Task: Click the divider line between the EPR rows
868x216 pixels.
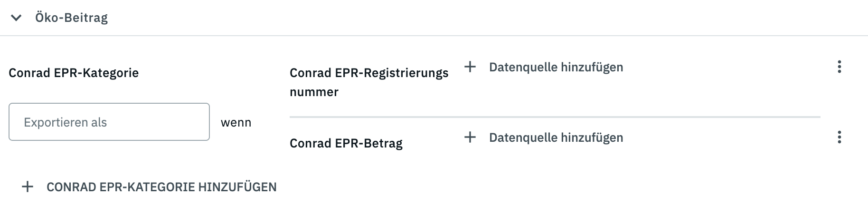Action: 555,117
